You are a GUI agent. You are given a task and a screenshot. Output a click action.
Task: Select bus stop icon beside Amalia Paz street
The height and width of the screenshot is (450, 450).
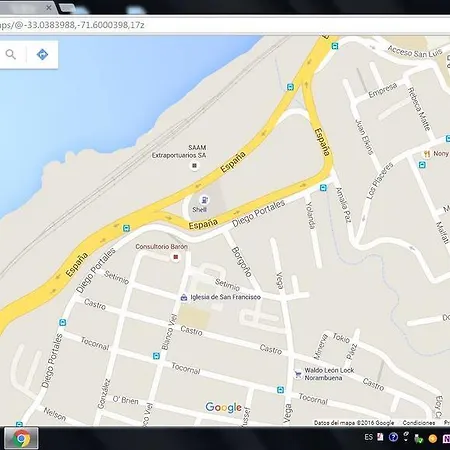pyautogui.click(x=323, y=188)
